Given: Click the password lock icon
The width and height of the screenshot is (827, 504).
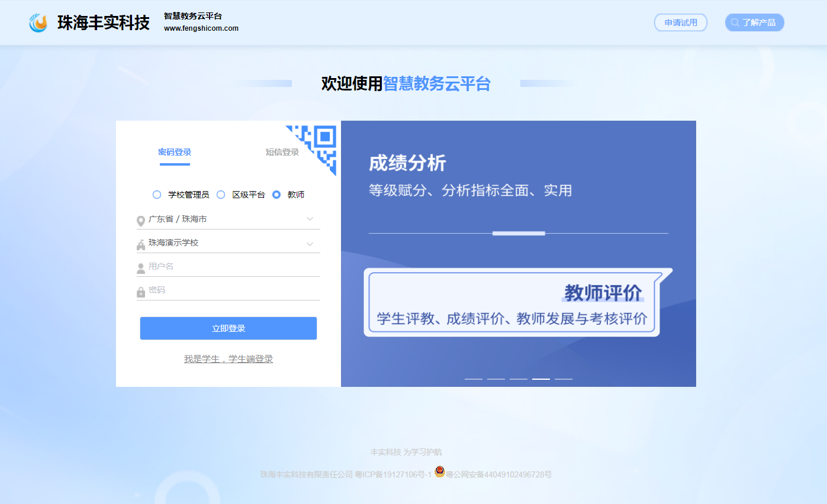Looking at the screenshot, I should coord(141,292).
